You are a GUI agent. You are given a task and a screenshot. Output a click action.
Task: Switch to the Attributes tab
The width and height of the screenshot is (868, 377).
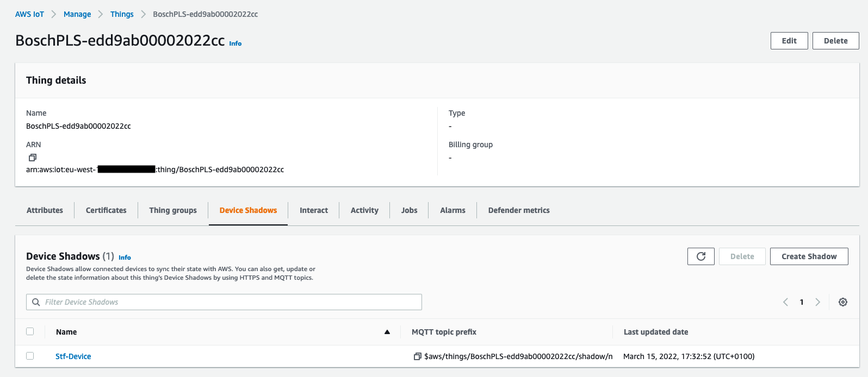point(45,210)
